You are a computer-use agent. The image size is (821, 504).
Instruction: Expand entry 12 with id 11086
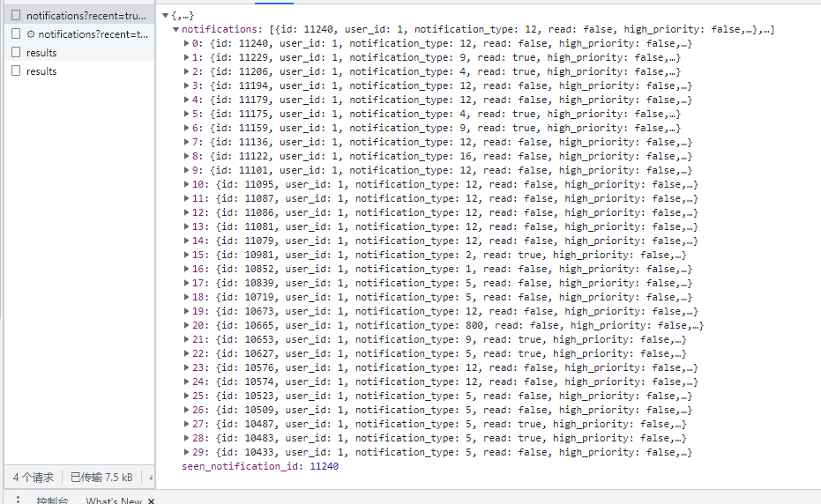point(186,212)
